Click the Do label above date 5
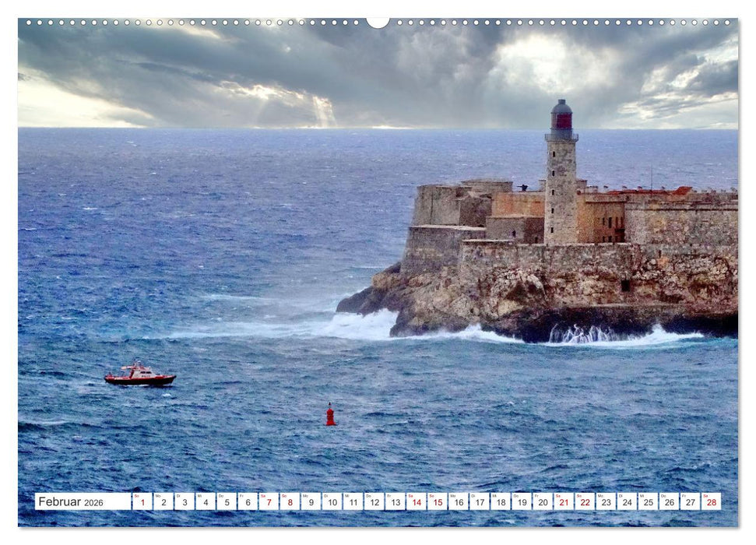The height and width of the screenshot is (545, 756). (222, 496)
